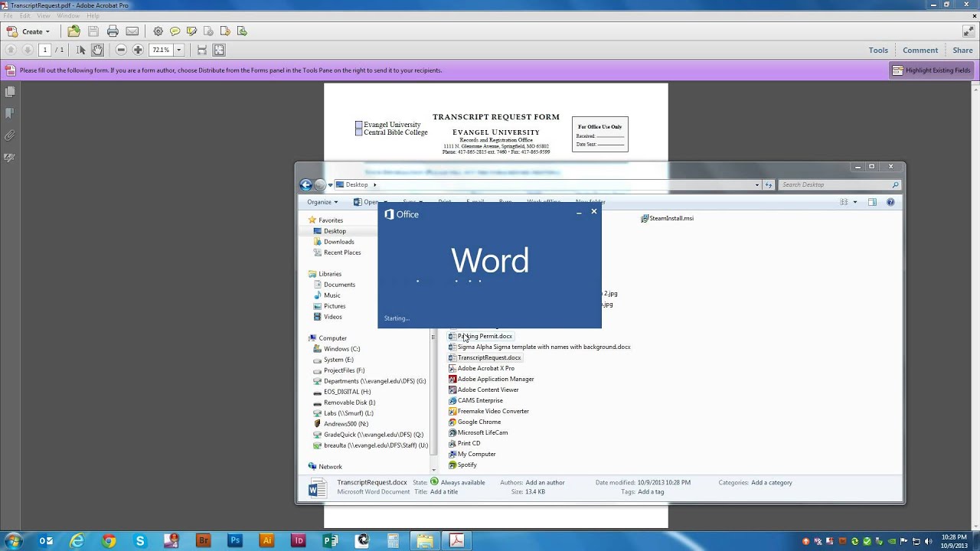Launch Illustrator from the taskbar
Screen dimensions: 980x551
click(267, 540)
